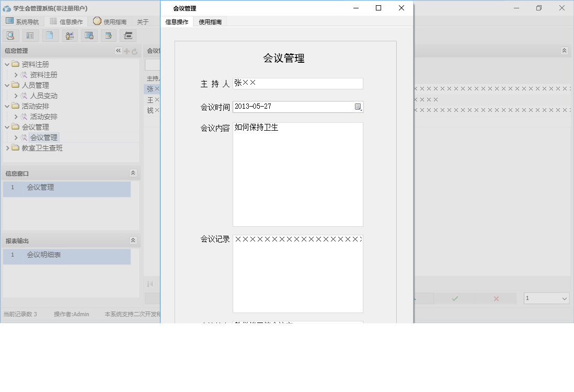Click the refresh icon in the 信息管理 header
The image size is (574, 392).
point(135,51)
